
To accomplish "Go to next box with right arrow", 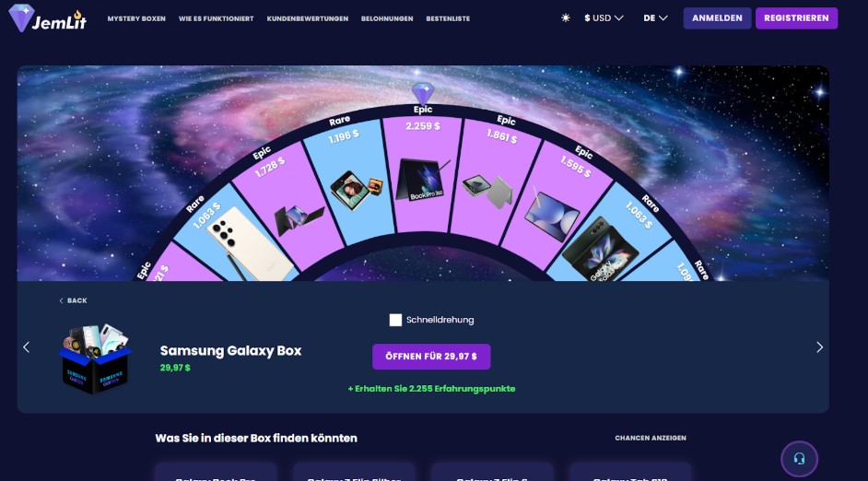I will point(819,347).
